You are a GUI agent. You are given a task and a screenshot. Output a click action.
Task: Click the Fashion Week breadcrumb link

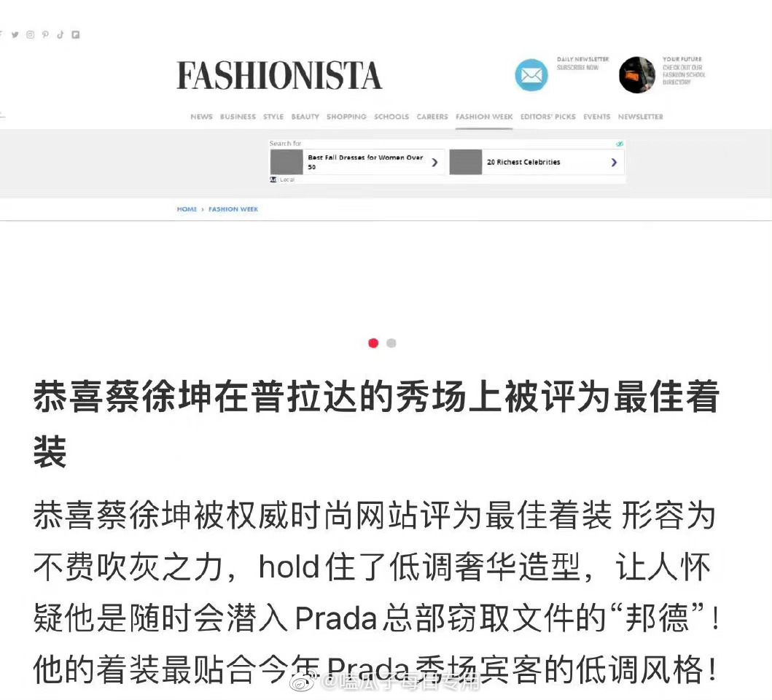pos(233,209)
